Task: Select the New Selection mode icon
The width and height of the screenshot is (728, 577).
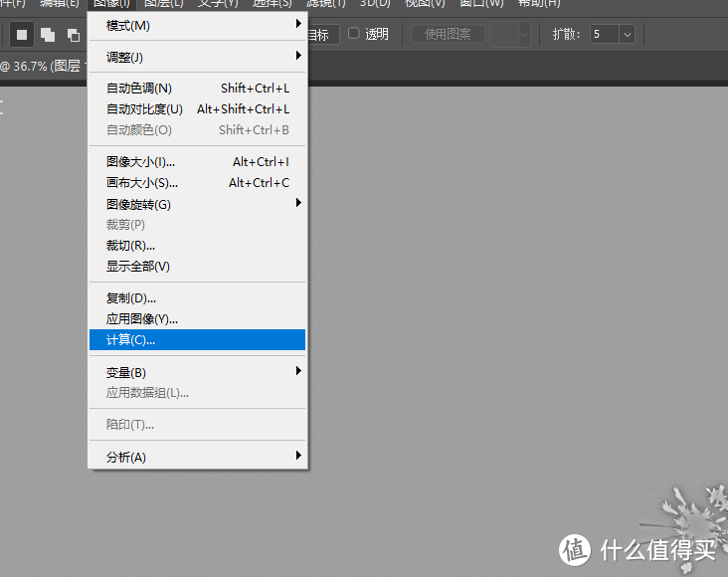Action: coord(22,35)
